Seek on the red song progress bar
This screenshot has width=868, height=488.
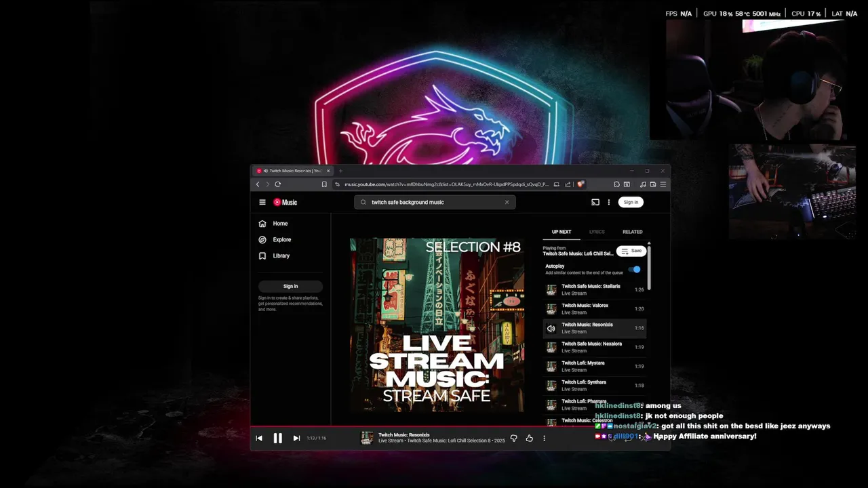pos(459,427)
